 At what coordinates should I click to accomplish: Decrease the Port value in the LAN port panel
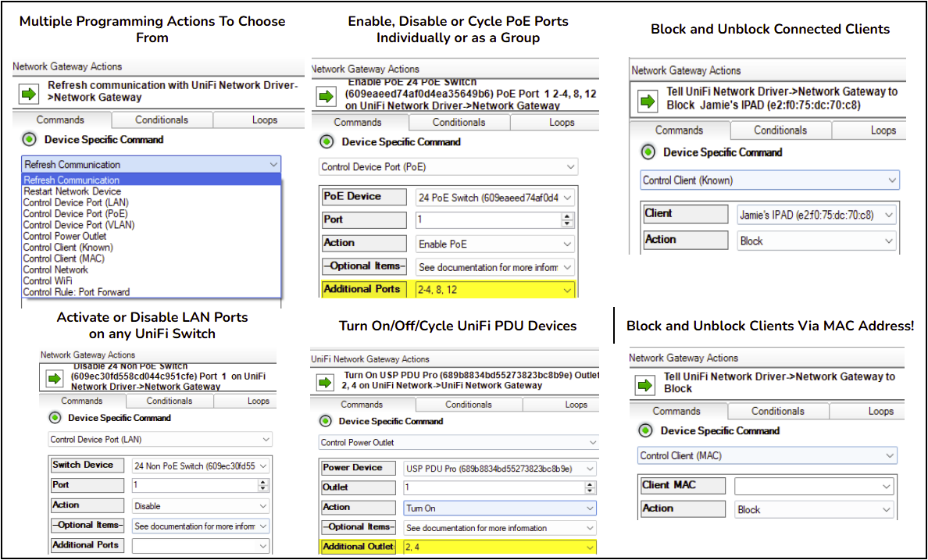tap(262, 488)
